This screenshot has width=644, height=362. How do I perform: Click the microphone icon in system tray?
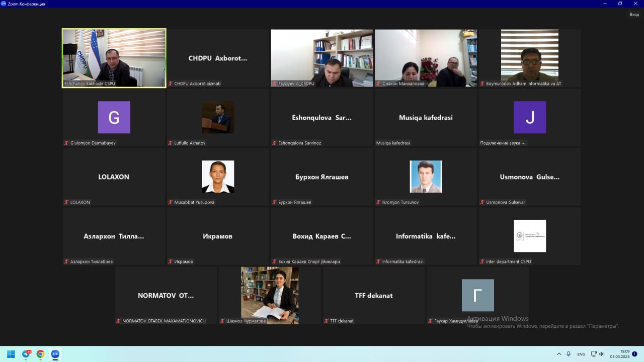point(569,354)
